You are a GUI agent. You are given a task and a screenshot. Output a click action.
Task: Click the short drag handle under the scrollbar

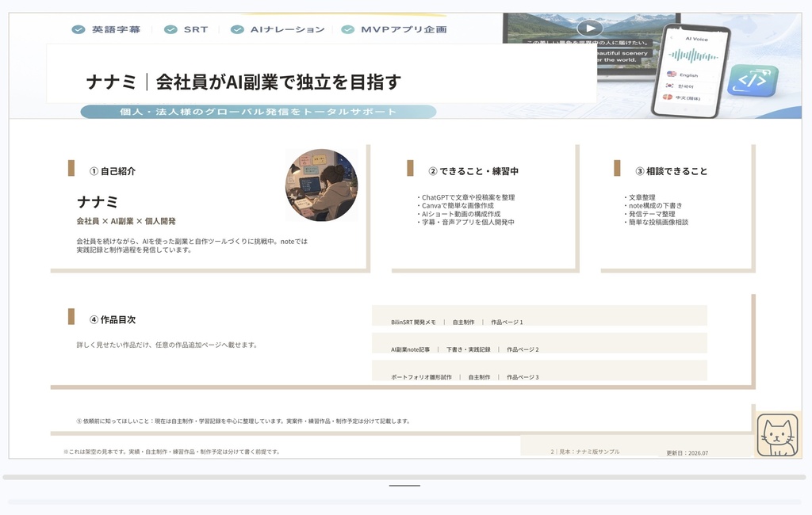coord(404,486)
